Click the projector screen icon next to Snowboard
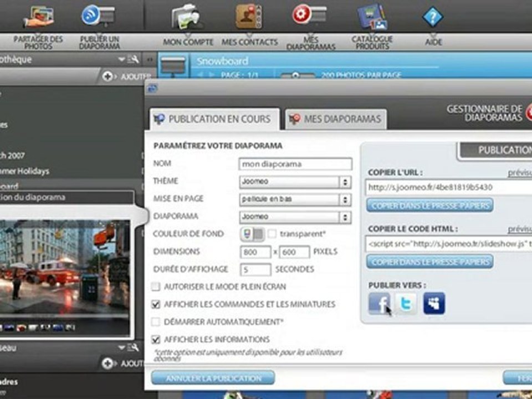The height and width of the screenshot is (399, 532). (173, 66)
